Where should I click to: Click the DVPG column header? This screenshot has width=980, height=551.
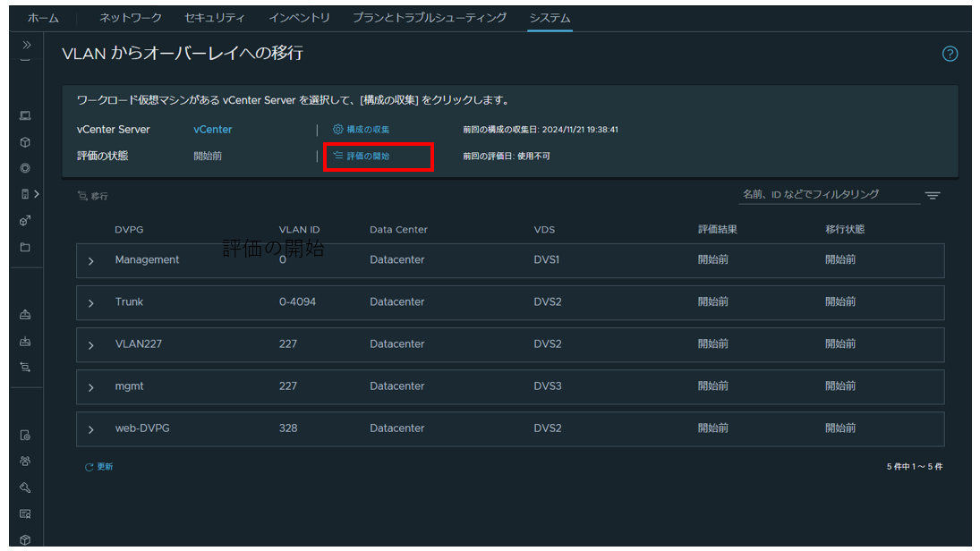(x=129, y=229)
